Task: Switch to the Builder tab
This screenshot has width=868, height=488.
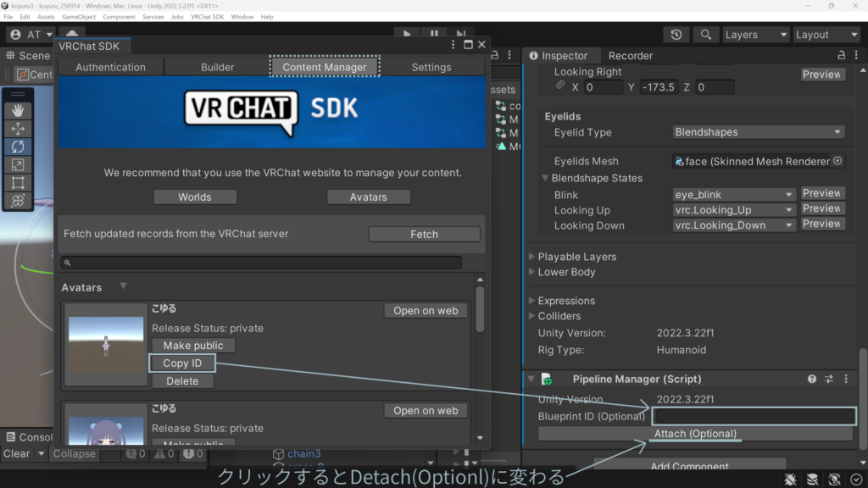Action: tap(218, 67)
